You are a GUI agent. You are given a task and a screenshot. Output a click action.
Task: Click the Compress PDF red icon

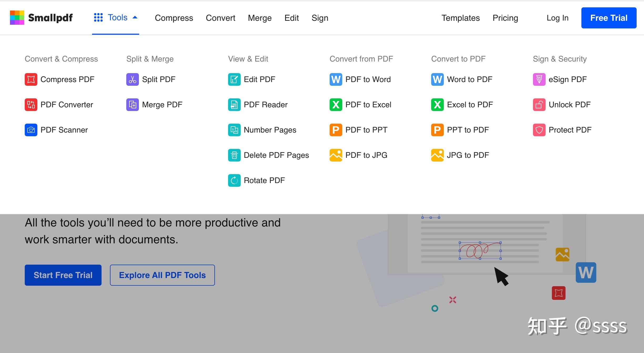(31, 79)
